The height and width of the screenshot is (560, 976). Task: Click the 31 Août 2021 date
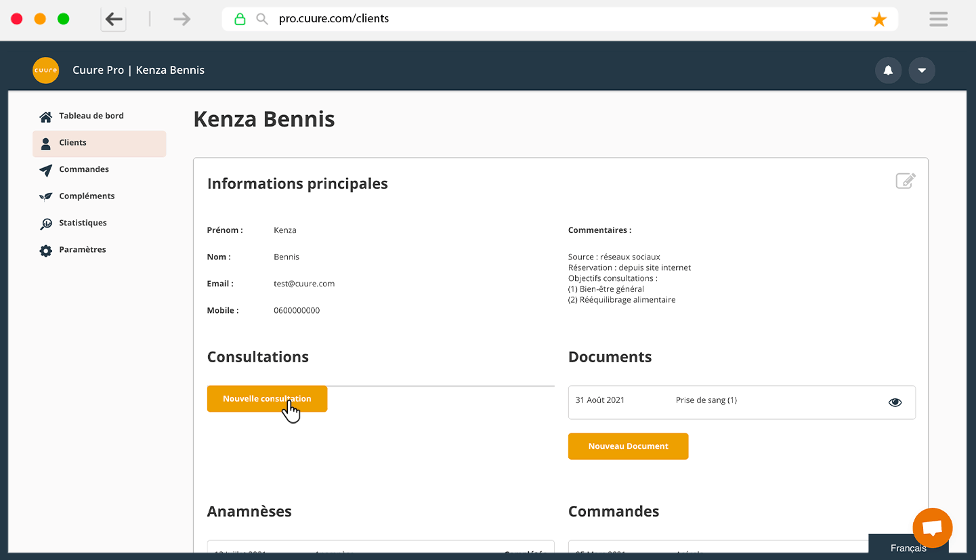pos(600,400)
